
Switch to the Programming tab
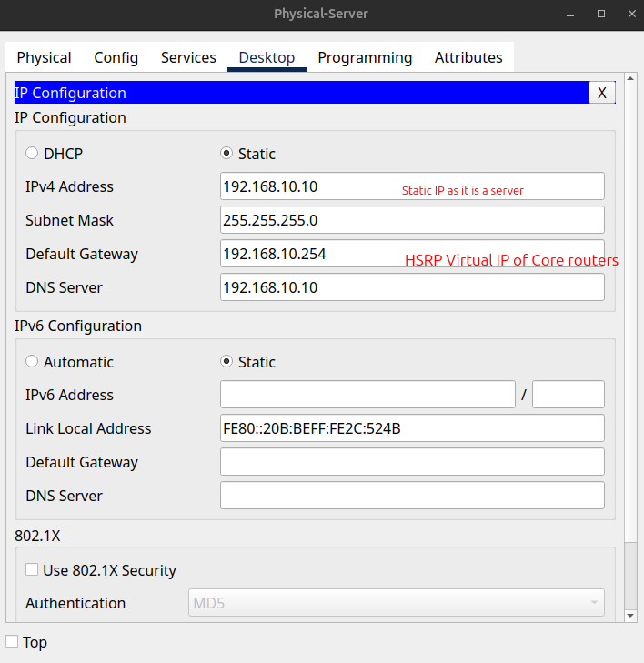[365, 57]
